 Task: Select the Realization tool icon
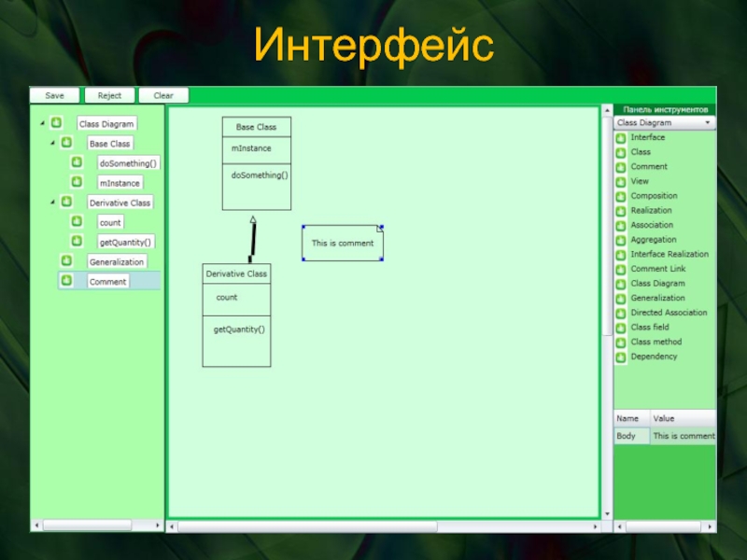click(621, 211)
